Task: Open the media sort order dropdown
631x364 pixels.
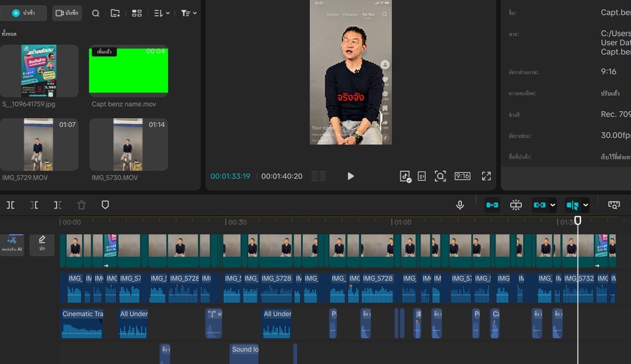Action: (x=162, y=13)
